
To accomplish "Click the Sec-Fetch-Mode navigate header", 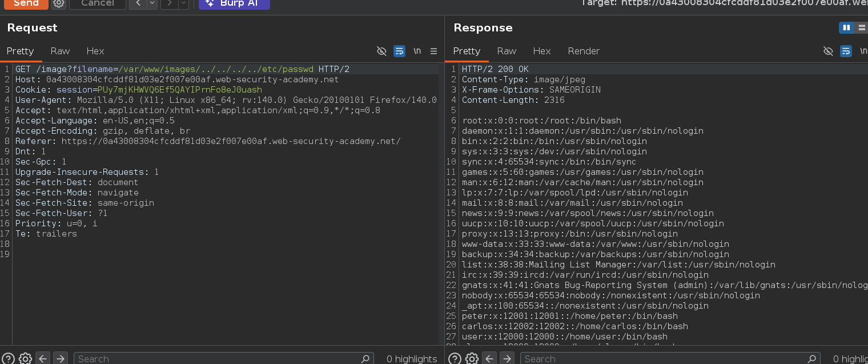I will tap(77, 193).
